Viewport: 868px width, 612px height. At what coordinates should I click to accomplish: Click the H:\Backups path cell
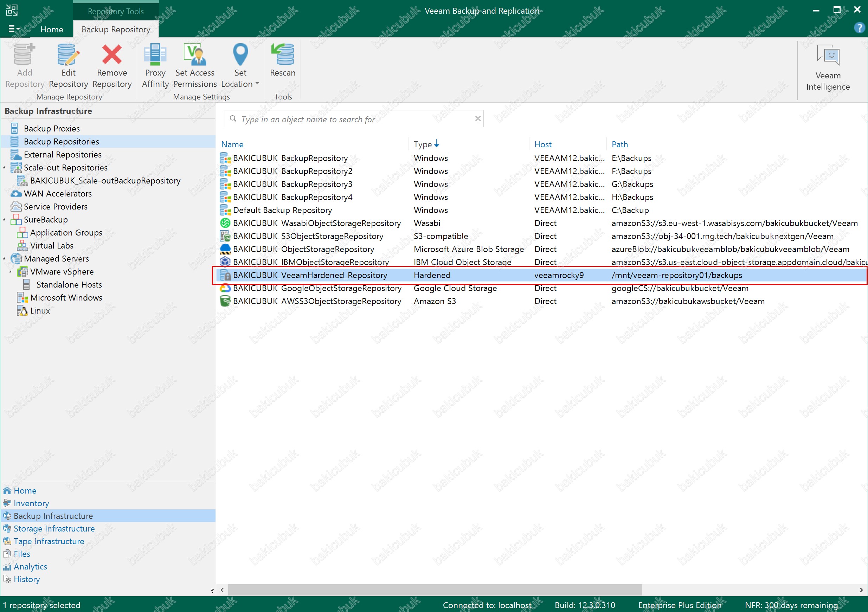632,197
